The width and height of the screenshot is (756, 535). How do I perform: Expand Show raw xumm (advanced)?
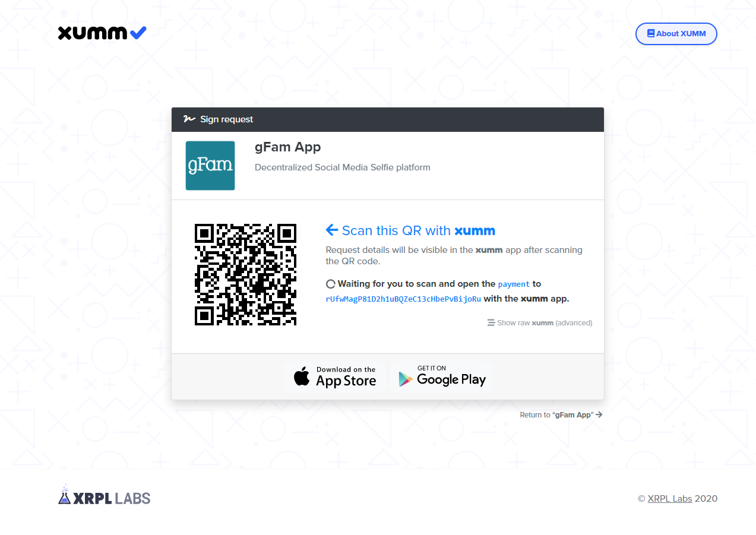pos(540,323)
